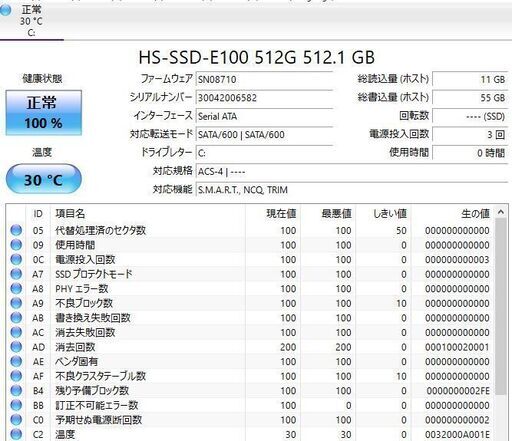Select the row name 代替処理済のセクタ数

point(100,230)
